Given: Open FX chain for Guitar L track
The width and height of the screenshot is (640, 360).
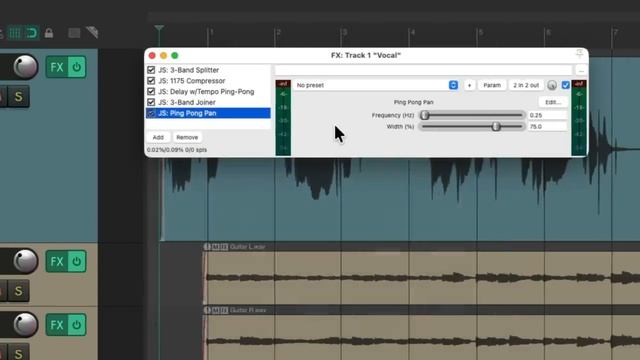Looking at the screenshot, I should [56, 261].
